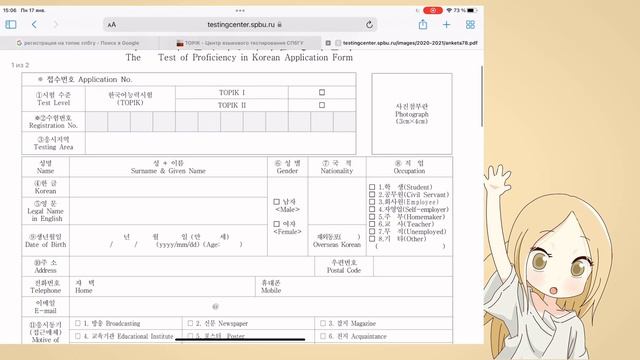Check the Educational Institute motive box
This screenshot has height=360, width=640.
pos(78,336)
